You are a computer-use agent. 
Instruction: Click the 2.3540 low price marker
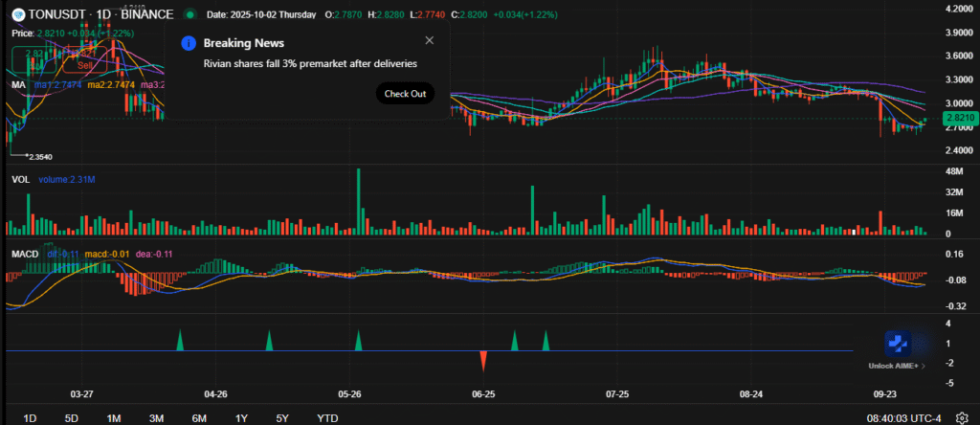point(40,158)
